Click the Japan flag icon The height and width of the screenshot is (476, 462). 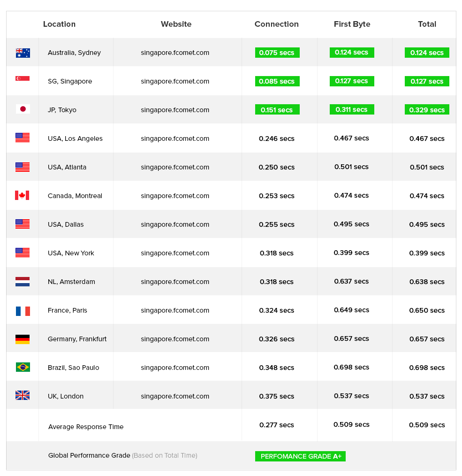coord(23,109)
